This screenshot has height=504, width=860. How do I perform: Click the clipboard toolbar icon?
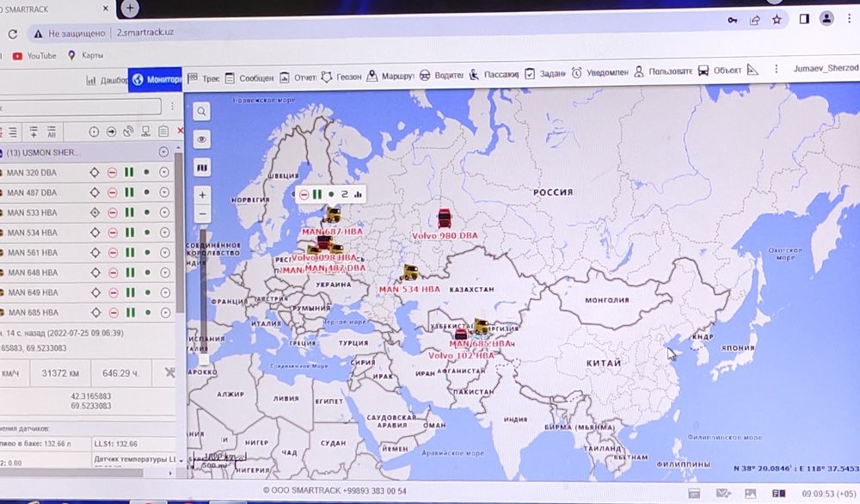[x=163, y=132]
